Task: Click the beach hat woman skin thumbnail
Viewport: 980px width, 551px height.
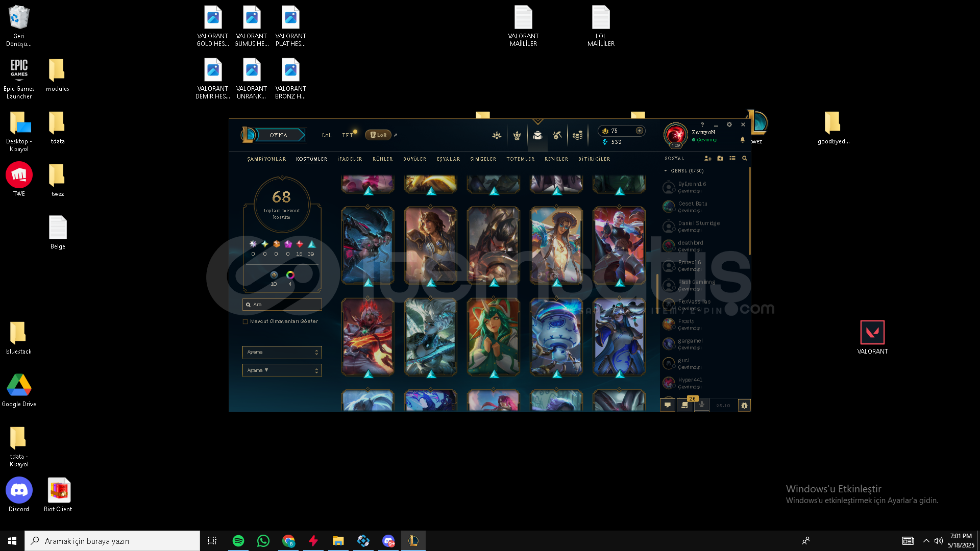Action: [556, 245]
